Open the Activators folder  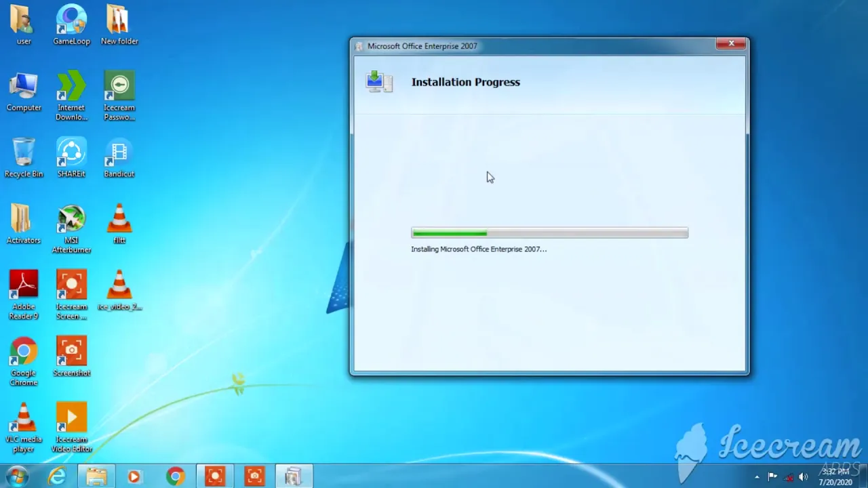(24, 224)
